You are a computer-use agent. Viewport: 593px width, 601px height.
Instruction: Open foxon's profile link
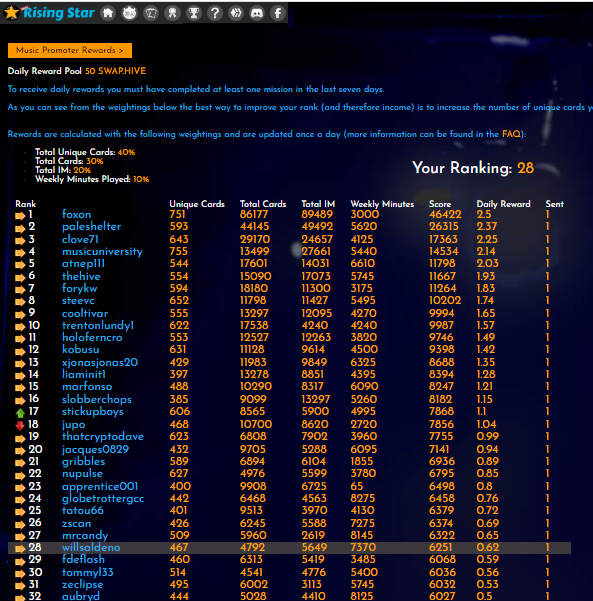[77, 214]
